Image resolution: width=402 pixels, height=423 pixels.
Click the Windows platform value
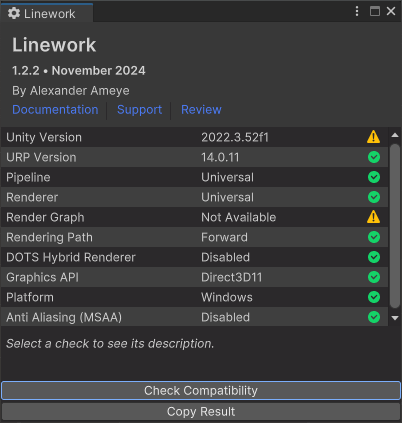pyautogui.click(x=227, y=297)
